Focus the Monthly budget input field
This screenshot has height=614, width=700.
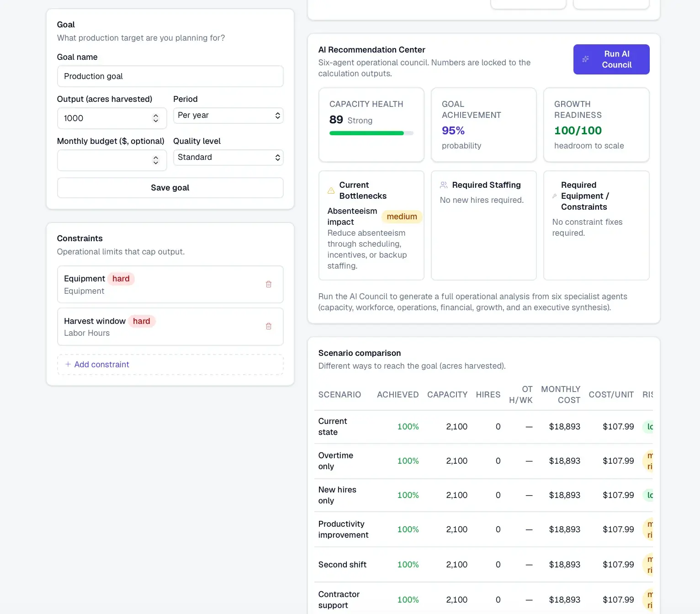pos(112,160)
